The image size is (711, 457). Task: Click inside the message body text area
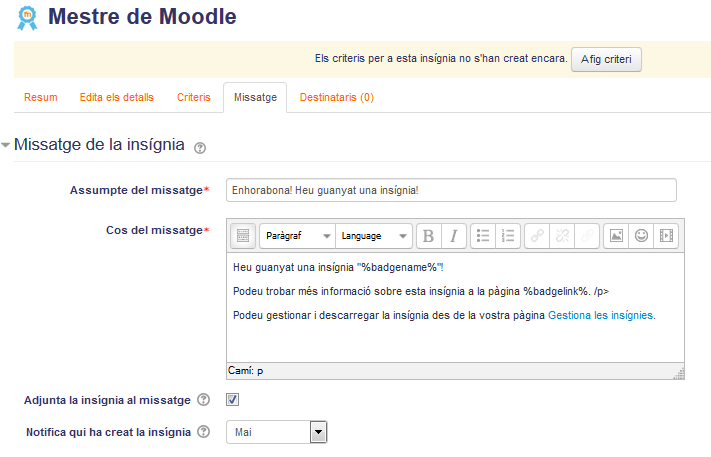tap(455, 308)
